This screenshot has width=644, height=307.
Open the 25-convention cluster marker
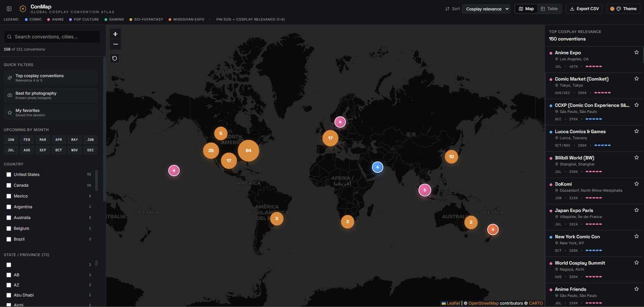click(x=211, y=150)
